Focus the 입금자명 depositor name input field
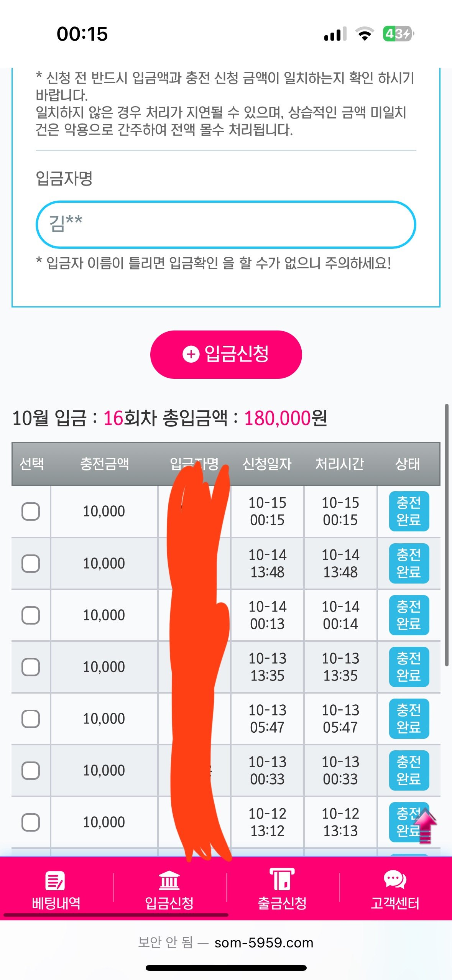The height and width of the screenshot is (980, 452). [x=226, y=225]
